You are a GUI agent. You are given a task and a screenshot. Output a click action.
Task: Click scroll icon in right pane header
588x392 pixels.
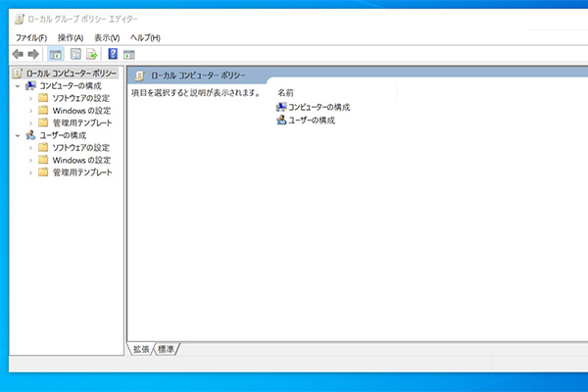coord(139,75)
